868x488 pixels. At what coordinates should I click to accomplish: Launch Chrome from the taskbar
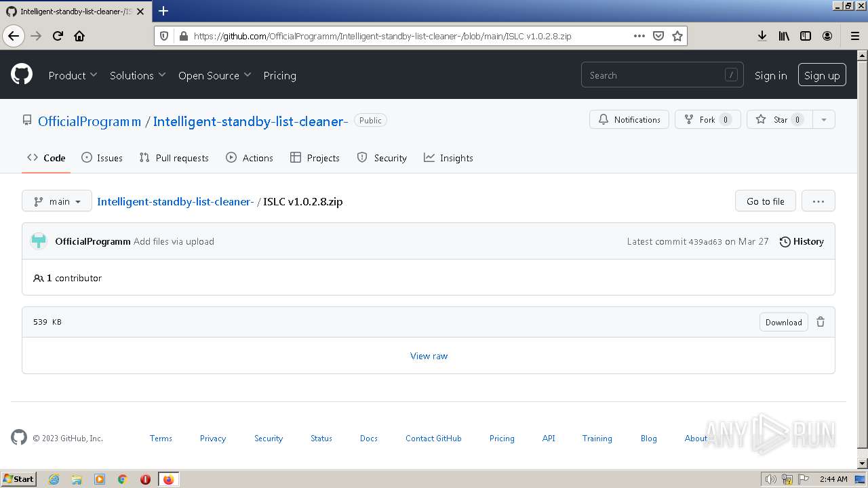pyautogui.click(x=123, y=479)
